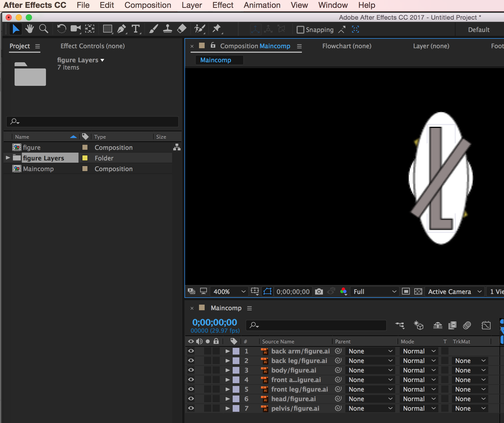
Task: Switch to Effect Controls tab
Action: [93, 46]
